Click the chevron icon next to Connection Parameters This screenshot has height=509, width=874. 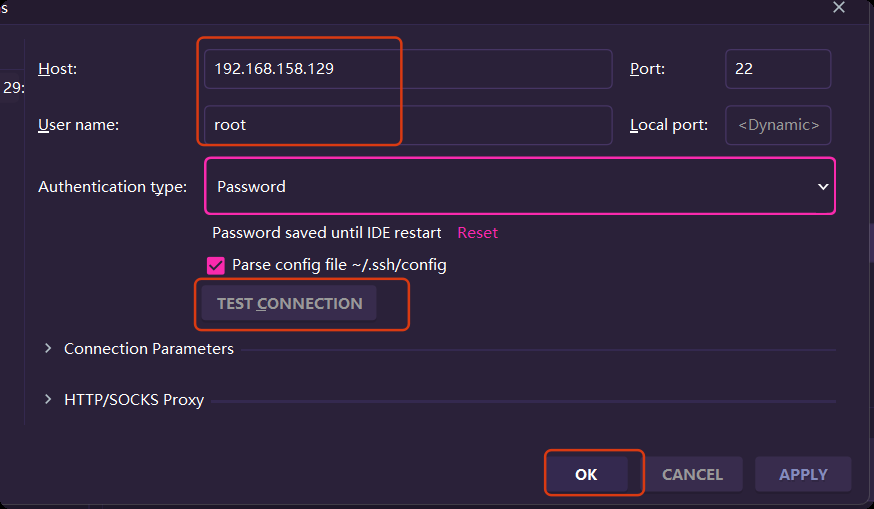(48, 348)
